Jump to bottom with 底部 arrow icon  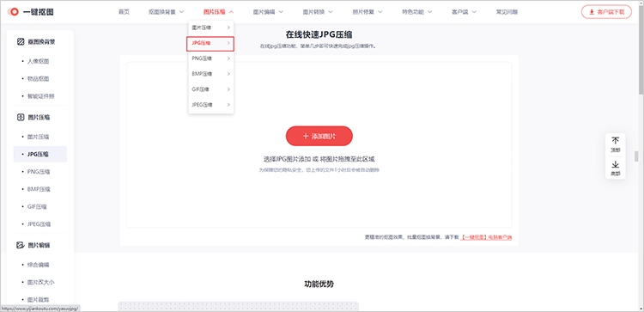tap(616, 165)
